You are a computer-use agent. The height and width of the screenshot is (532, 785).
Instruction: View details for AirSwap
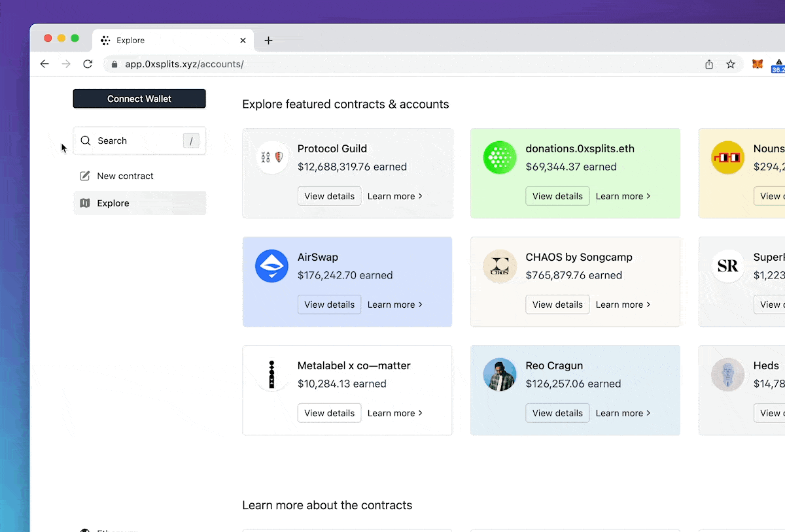pos(330,305)
